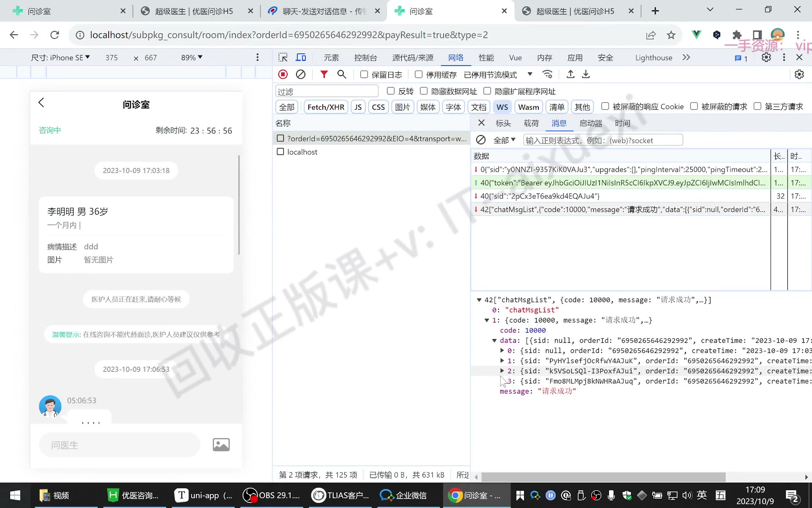Click back arrow in consultation room
Viewport: 812px width, 508px height.
tap(41, 102)
